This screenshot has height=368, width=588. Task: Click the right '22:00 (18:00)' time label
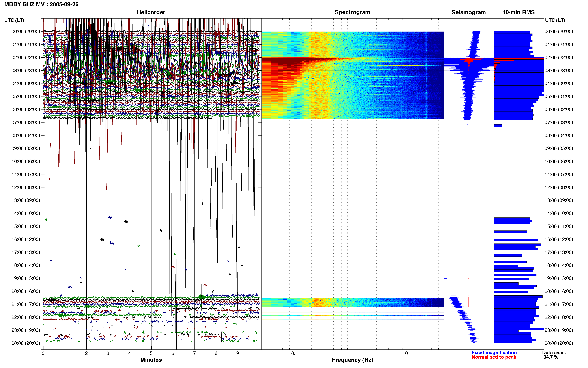(x=559, y=317)
